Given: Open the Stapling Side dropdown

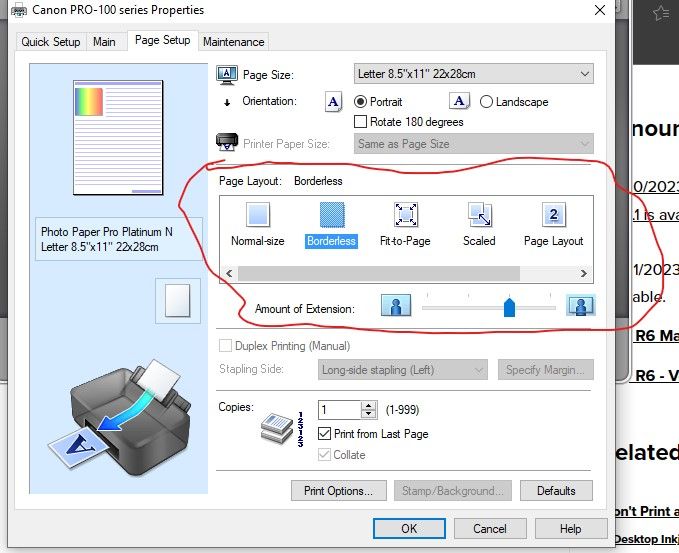Looking at the screenshot, I should pyautogui.click(x=403, y=370).
